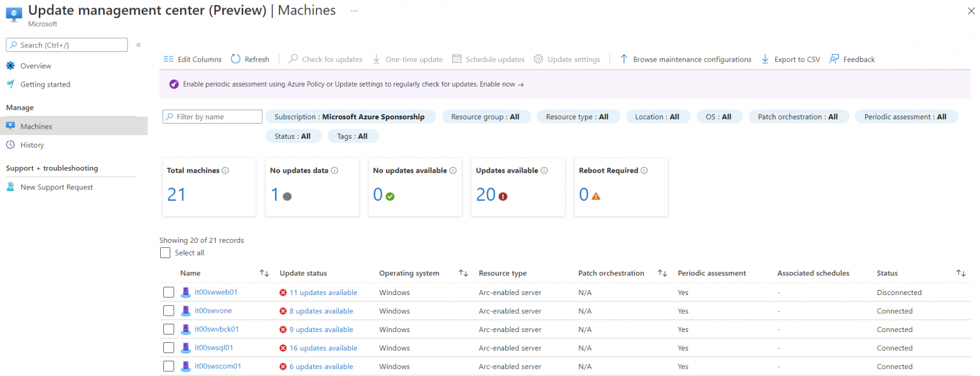980x376 pixels.
Task: Check the Select all checkbox
Action: (165, 252)
